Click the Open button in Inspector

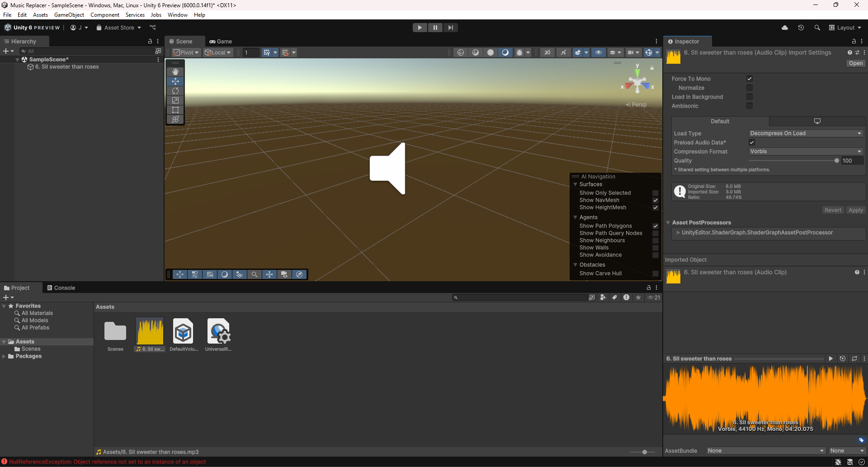click(x=856, y=63)
